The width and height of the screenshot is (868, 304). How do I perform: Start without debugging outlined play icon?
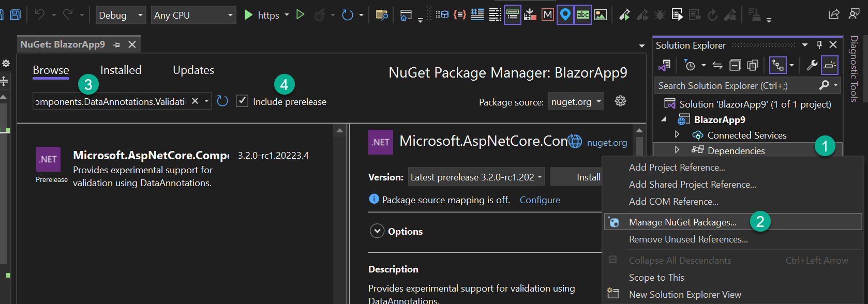point(300,14)
